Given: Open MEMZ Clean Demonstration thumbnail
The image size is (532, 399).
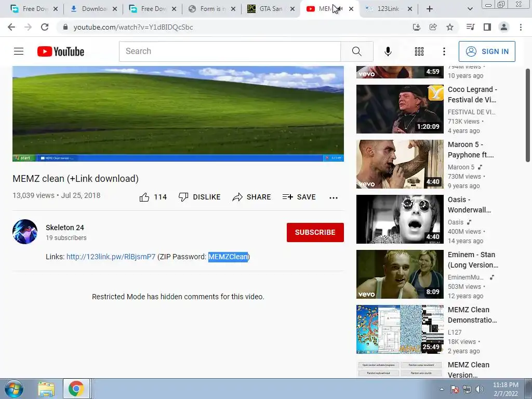Looking at the screenshot, I should (400, 329).
